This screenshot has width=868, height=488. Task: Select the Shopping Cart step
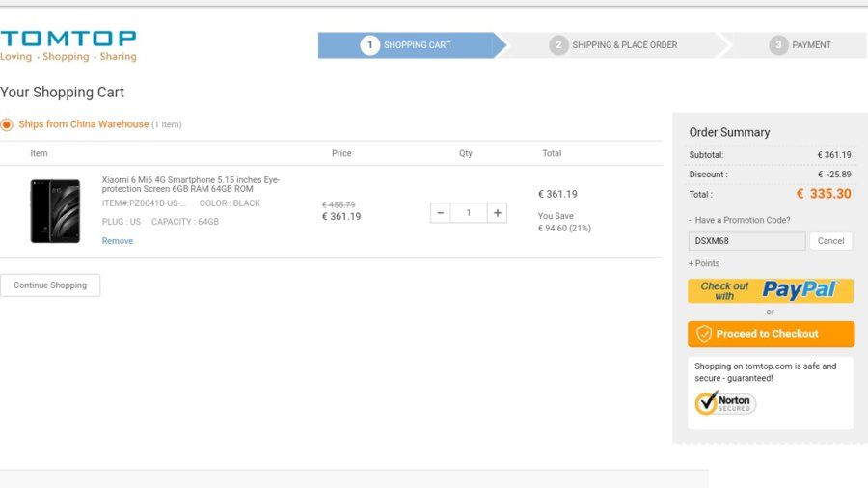tap(411, 45)
